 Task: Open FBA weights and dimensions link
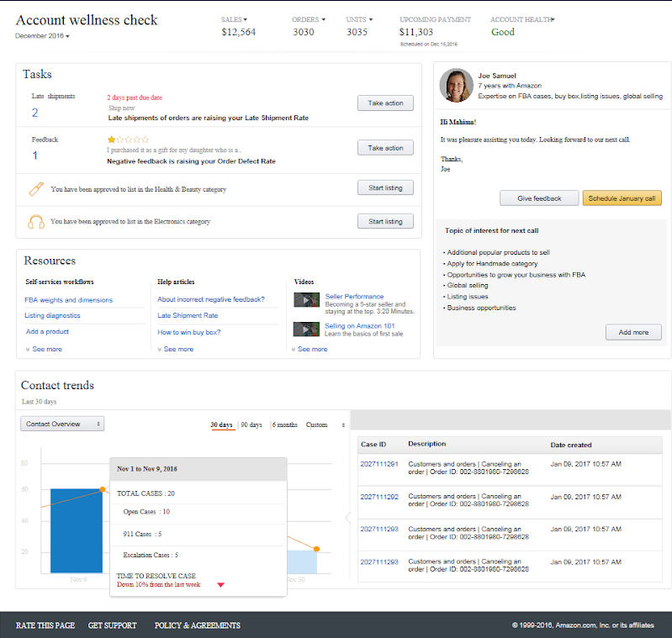point(69,300)
